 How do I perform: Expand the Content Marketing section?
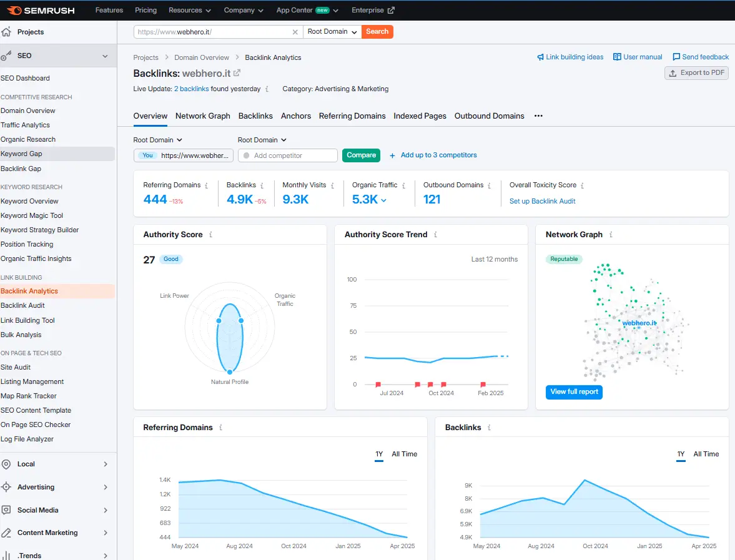point(106,533)
